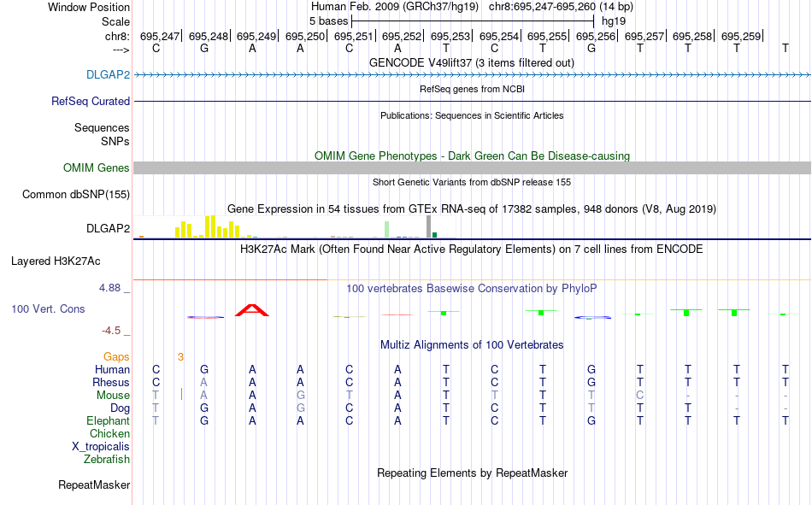Click the orange insertion bar in Mouse row
The width and height of the screenshot is (812, 505).
(x=181, y=394)
